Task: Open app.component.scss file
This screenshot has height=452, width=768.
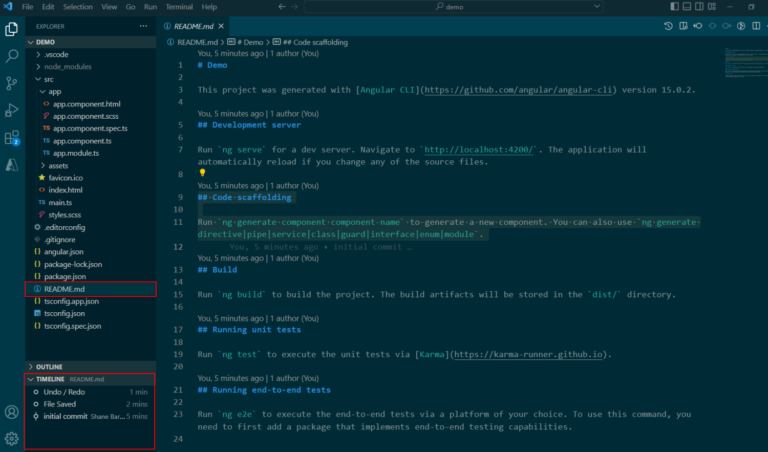Action: 85,117
